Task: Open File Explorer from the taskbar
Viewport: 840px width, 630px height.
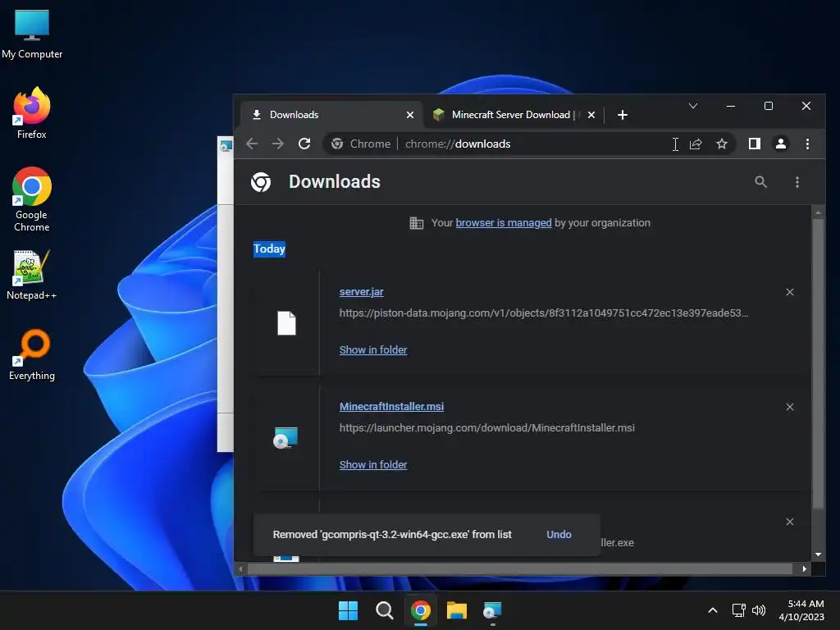Action: [x=456, y=610]
